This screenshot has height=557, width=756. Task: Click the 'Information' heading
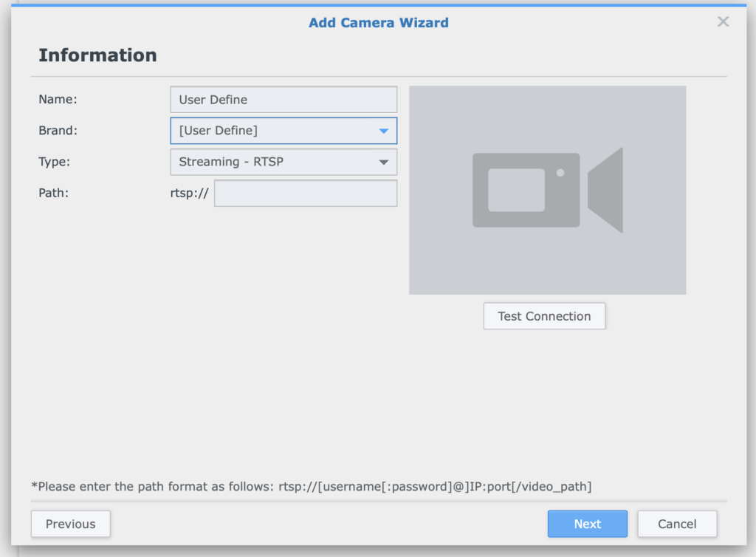coord(98,55)
